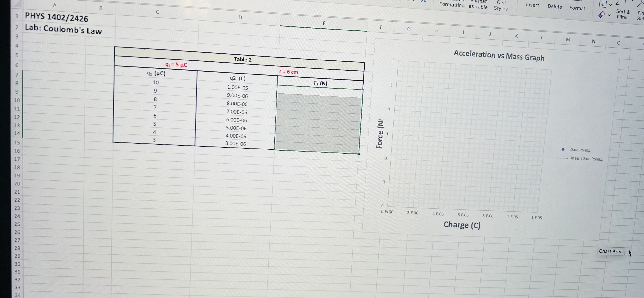Open the Fill dropdown arrow
The image size is (644, 298).
tap(610, 5)
